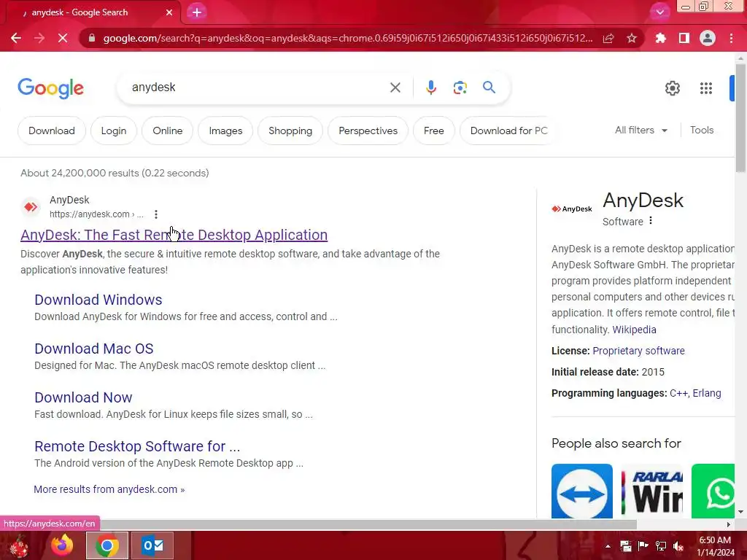Open Firefox from the taskbar
747x560 pixels.
point(62,545)
